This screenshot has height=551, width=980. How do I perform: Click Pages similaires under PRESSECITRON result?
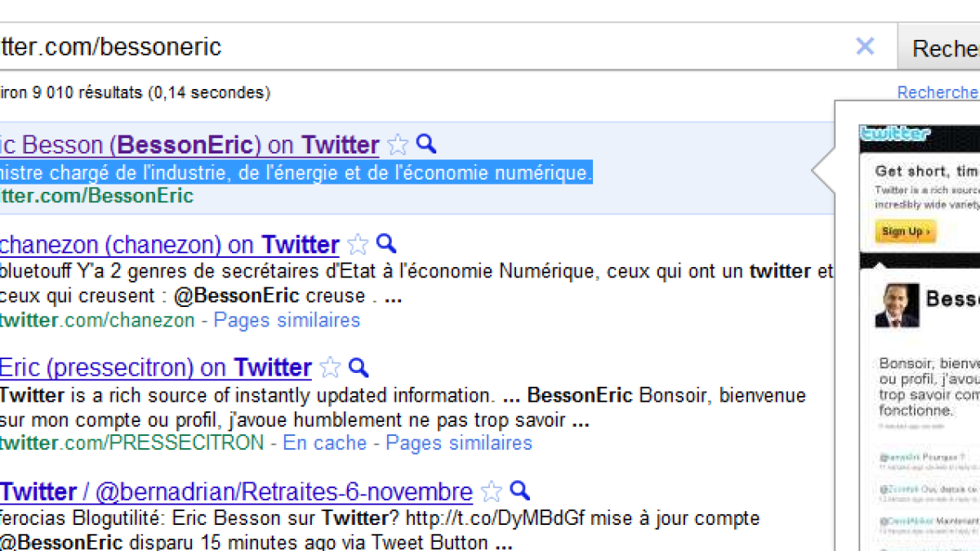(x=459, y=443)
